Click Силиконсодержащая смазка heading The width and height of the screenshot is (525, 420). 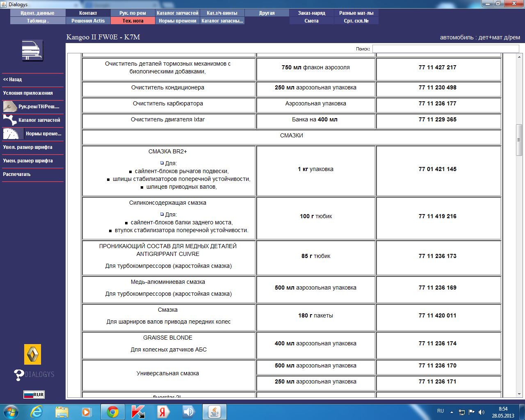168,203
